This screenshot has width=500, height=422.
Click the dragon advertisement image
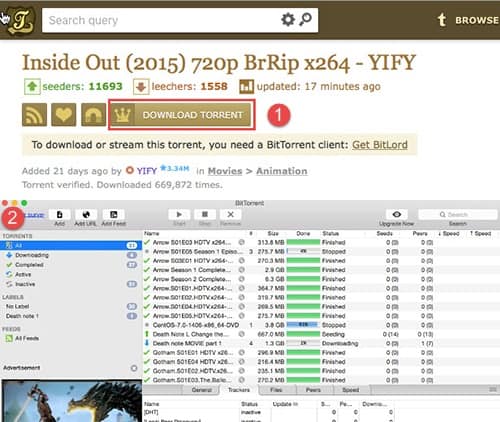72,401
